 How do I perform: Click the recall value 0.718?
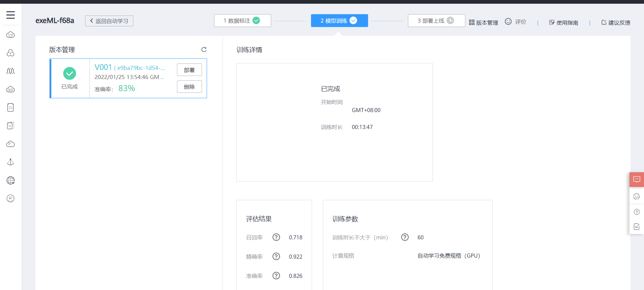(x=295, y=237)
